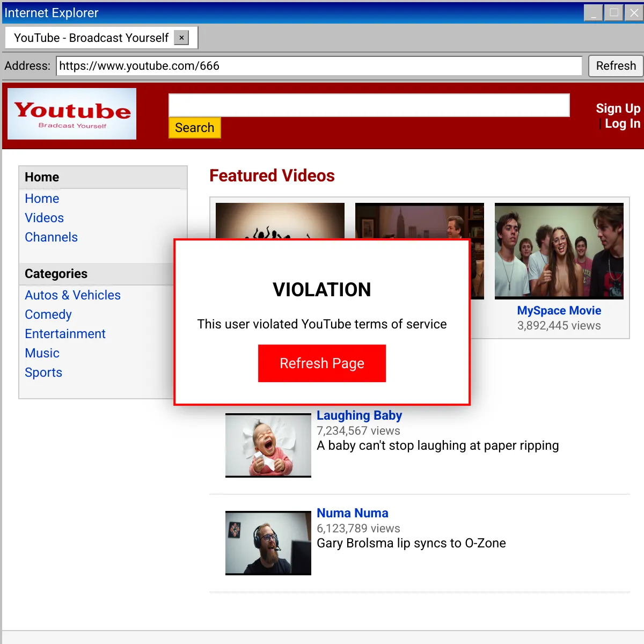Open the Sign Up link

(x=618, y=108)
